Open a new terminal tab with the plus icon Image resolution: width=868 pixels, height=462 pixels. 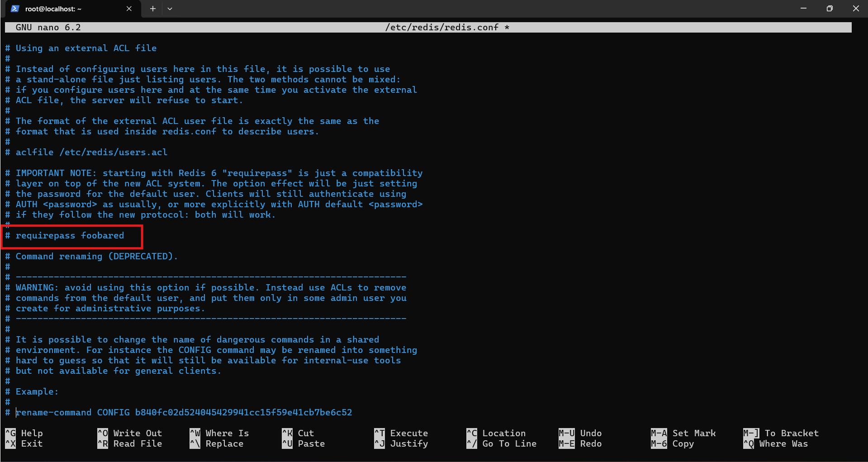pos(152,9)
